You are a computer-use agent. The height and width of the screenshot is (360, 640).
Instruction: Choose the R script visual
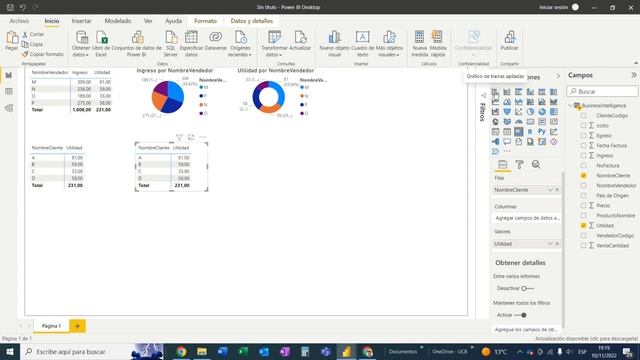pos(530,131)
